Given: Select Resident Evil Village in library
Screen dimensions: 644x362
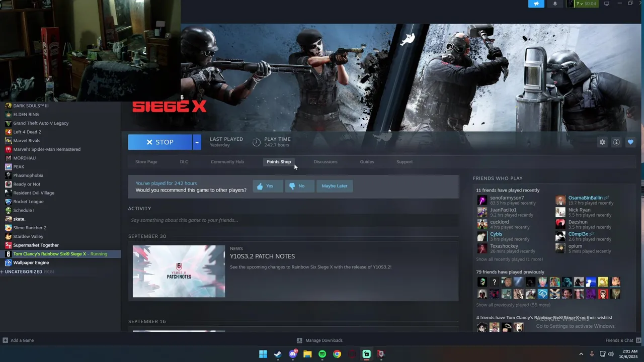Looking at the screenshot, I should tap(34, 193).
